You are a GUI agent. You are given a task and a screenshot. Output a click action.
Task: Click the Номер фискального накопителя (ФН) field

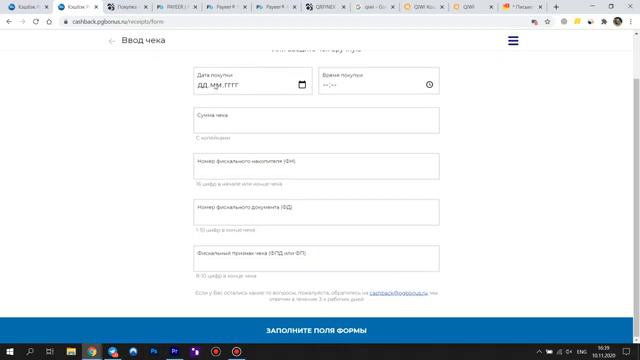(x=316, y=167)
